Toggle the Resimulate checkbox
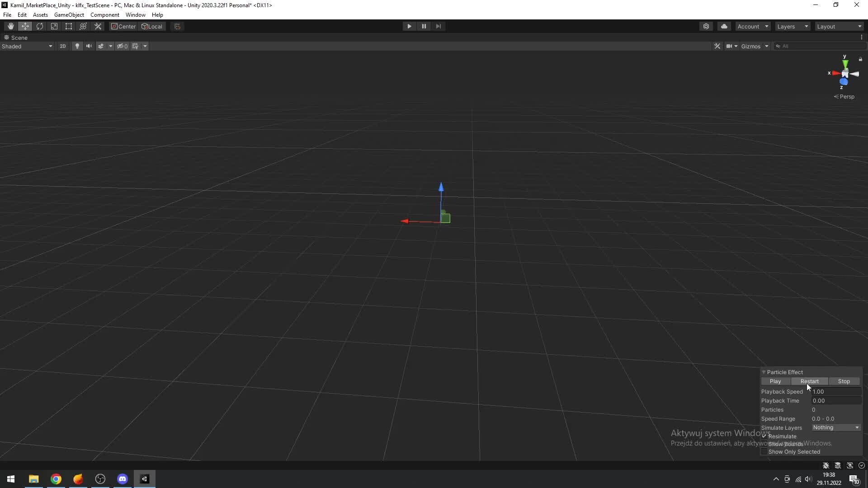Screen dimensions: 868x488 764,436
